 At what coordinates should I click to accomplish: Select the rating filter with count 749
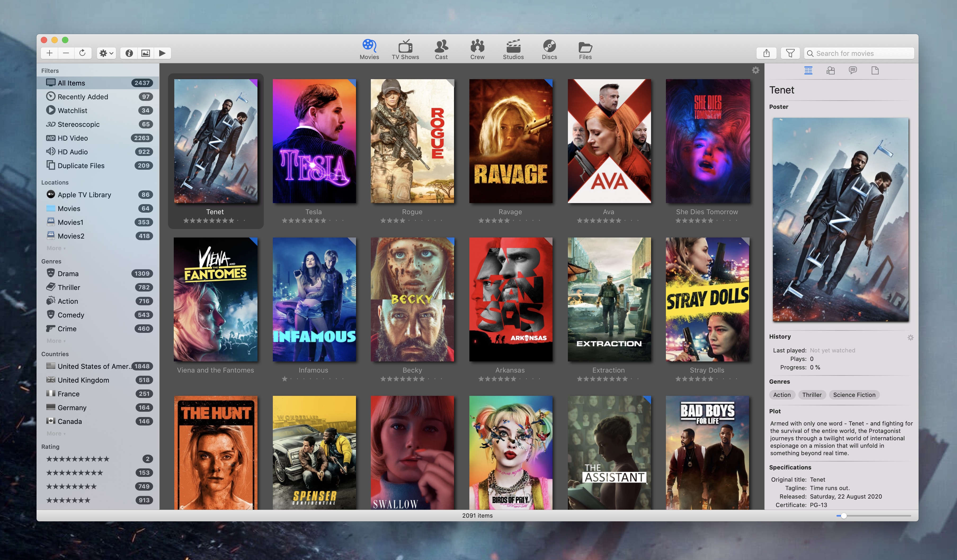(97, 486)
